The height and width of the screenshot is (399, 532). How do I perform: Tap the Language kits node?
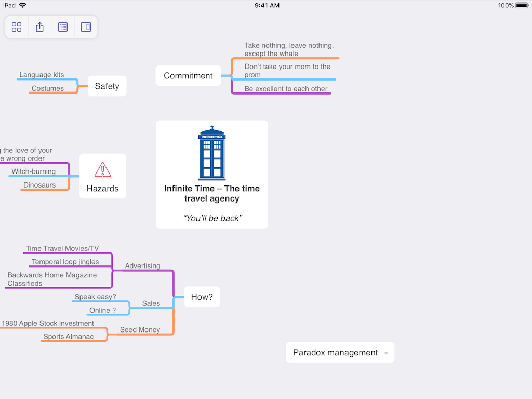42,75
